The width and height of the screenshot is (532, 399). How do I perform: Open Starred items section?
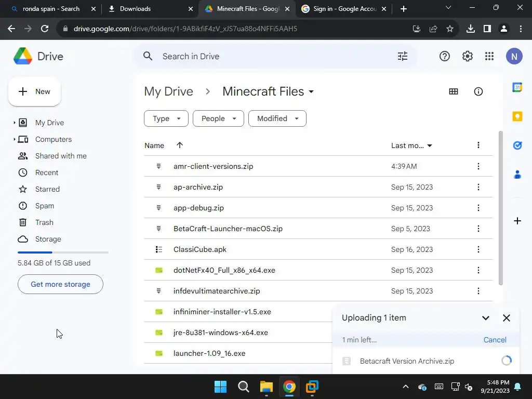click(47, 189)
